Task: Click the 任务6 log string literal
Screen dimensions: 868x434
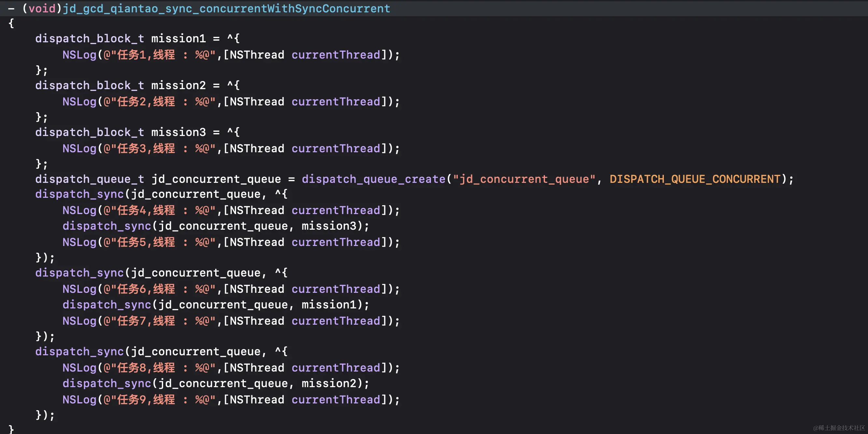Action: coord(159,289)
